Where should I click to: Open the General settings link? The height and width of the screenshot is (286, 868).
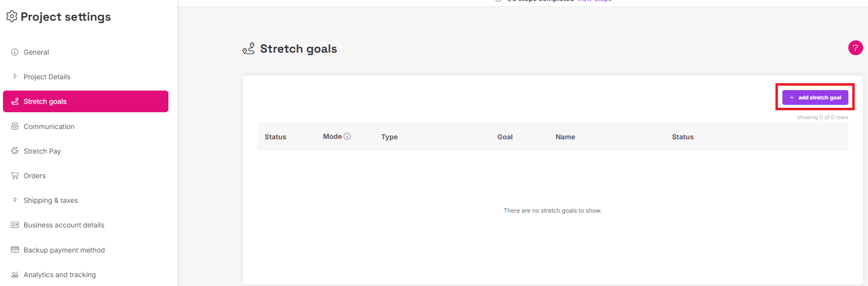point(36,52)
